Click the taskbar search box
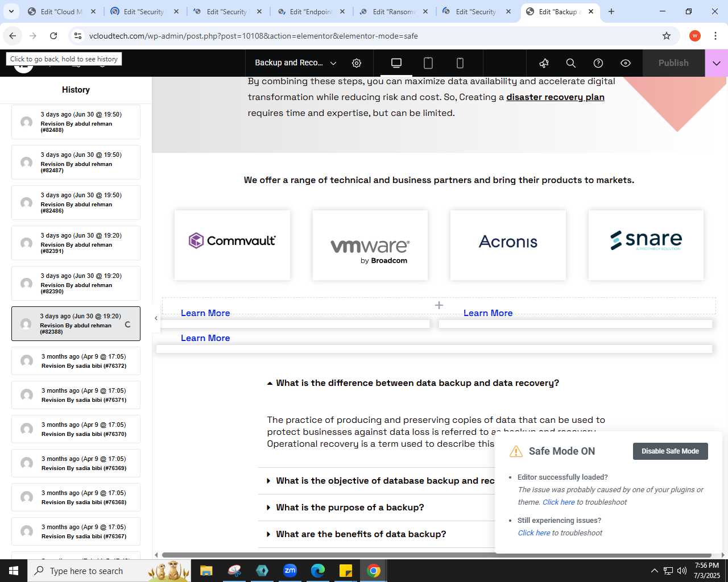 pyautogui.click(x=108, y=571)
